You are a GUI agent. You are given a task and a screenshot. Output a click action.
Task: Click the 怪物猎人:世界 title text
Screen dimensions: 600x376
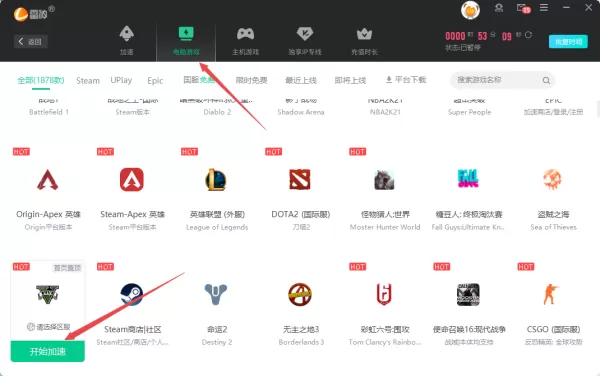(385, 214)
